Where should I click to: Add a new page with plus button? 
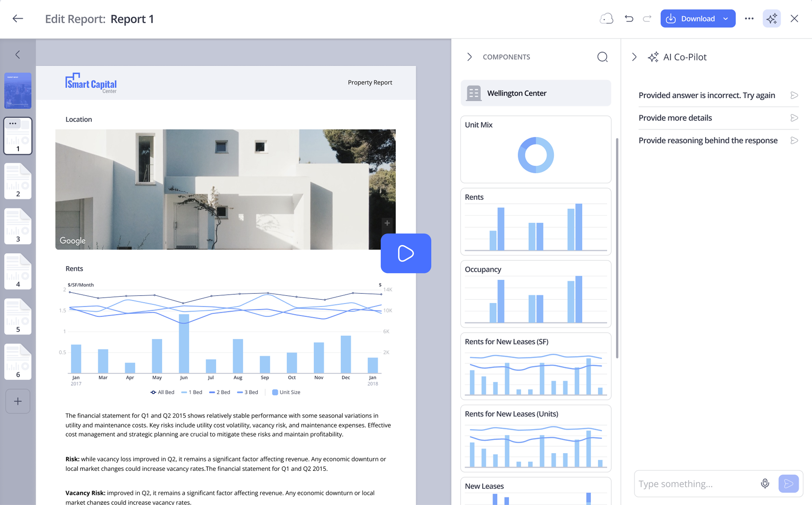[x=18, y=401]
